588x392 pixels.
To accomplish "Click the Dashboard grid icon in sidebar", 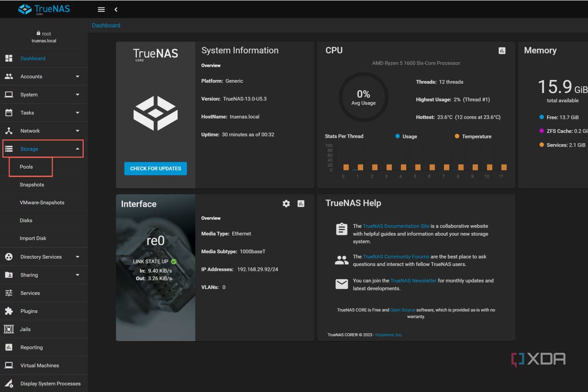I will 9,58.
